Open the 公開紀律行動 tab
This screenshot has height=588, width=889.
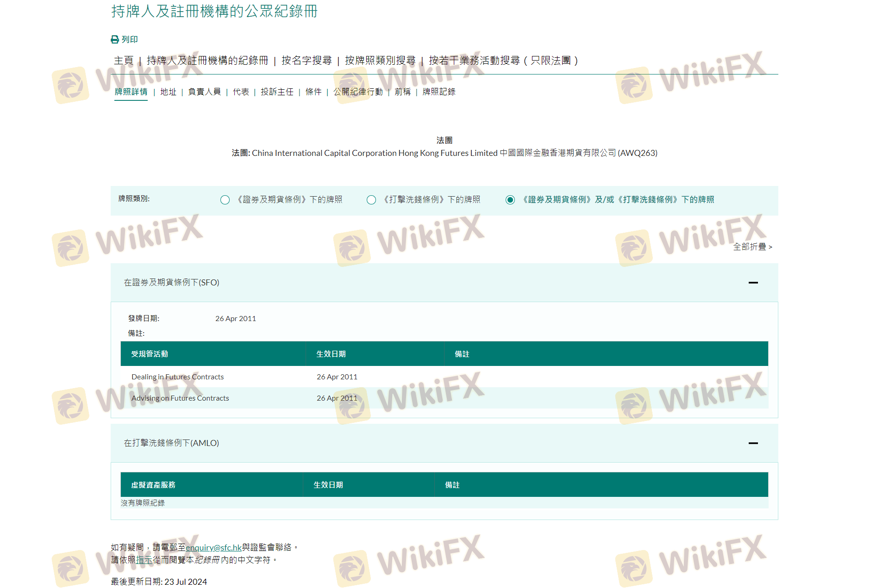(x=358, y=92)
